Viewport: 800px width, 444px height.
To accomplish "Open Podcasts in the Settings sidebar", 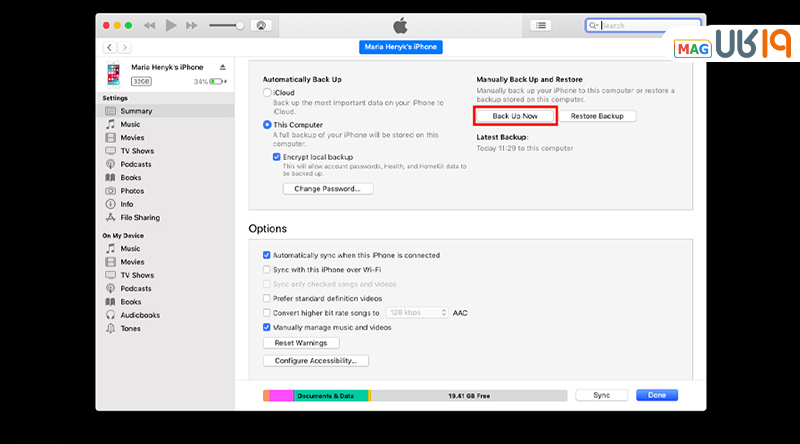I will [x=111, y=164].
